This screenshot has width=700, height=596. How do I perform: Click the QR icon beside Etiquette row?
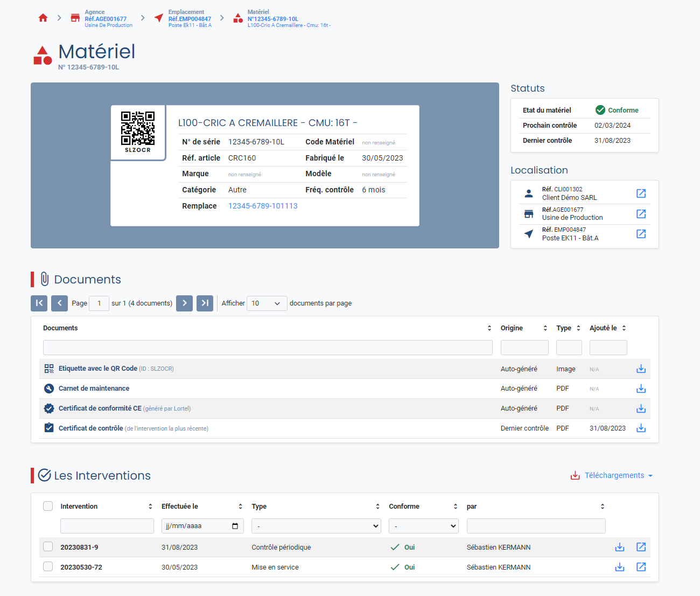pos(49,369)
